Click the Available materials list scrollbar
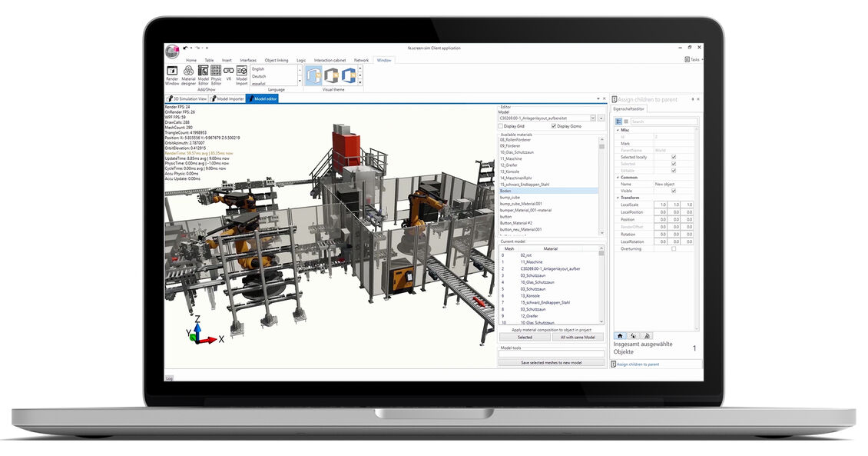 pyautogui.click(x=601, y=186)
